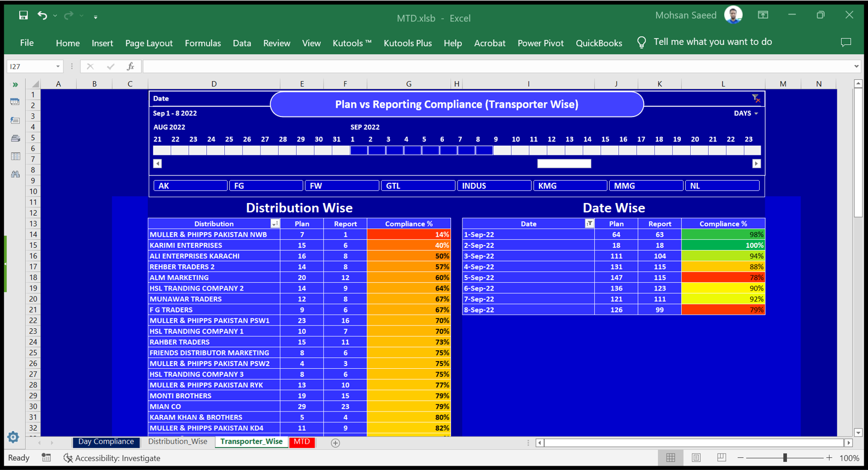The height and width of the screenshot is (470, 868).
Task: Open the Distribution column filter dropdown
Action: coord(275,224)
